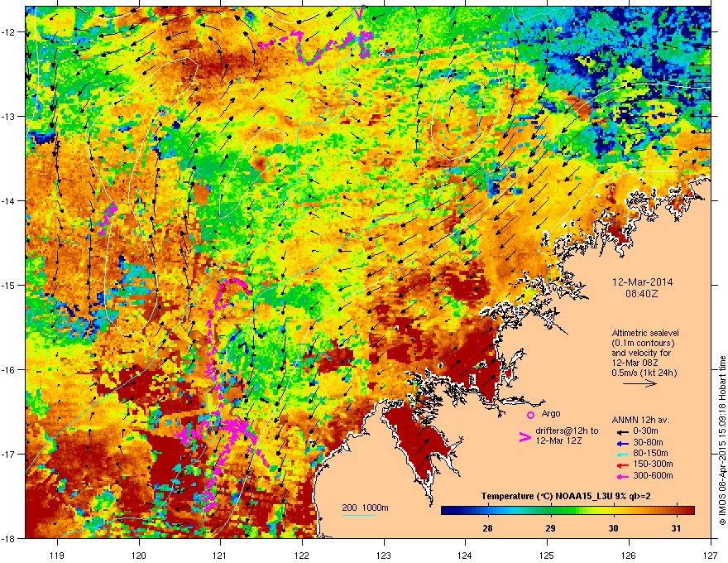Click the longitude axis label 121
Screen dimensions: 728x563
pyautogui.click(x=220, y=555)
